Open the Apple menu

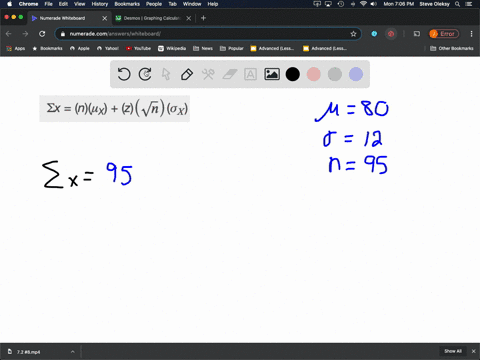point(9,4)
